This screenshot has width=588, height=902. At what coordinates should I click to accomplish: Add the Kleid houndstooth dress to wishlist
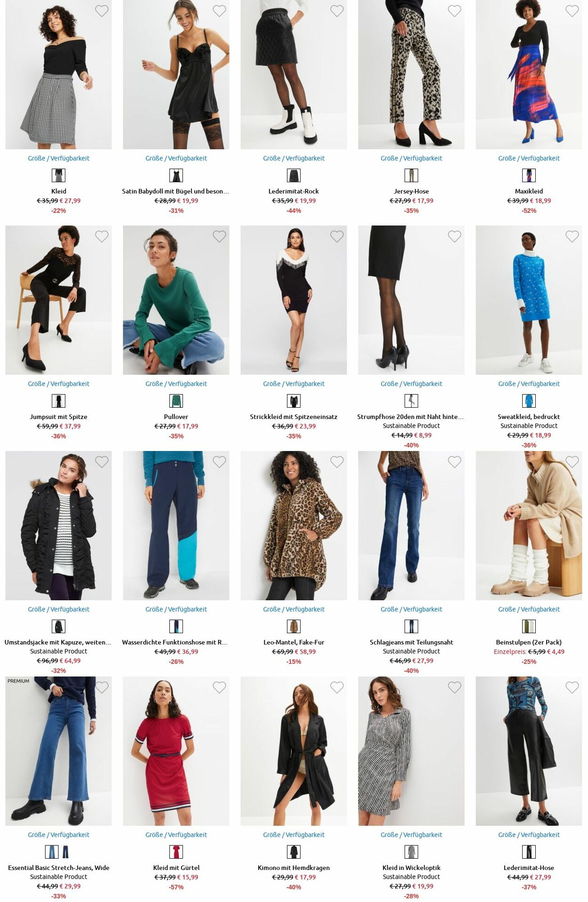coord(102,11)
